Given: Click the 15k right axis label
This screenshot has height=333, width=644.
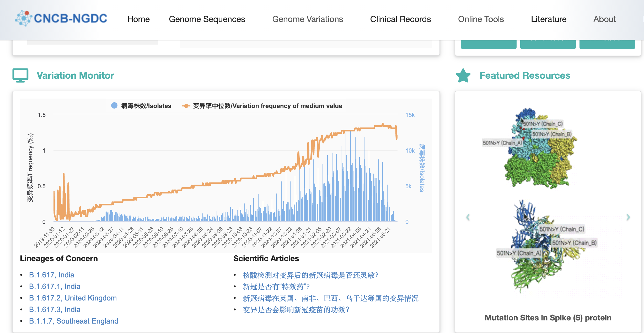Looking at the screenshot, I should (410, 115).
